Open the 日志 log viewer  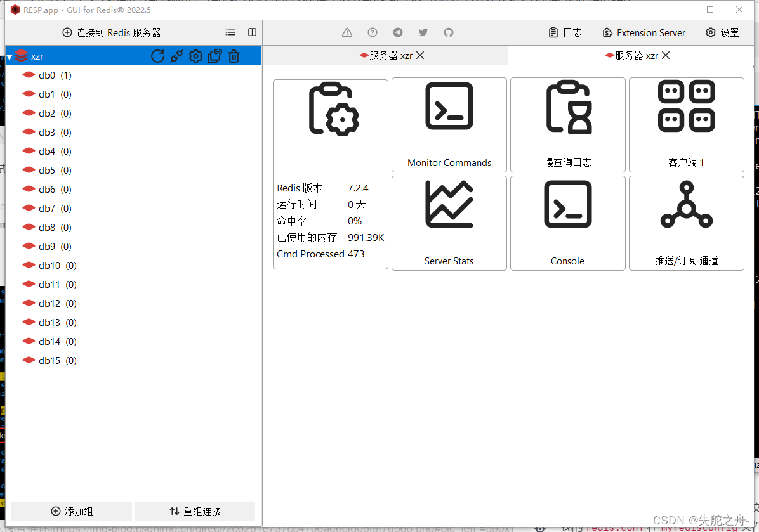click(565, 32)
